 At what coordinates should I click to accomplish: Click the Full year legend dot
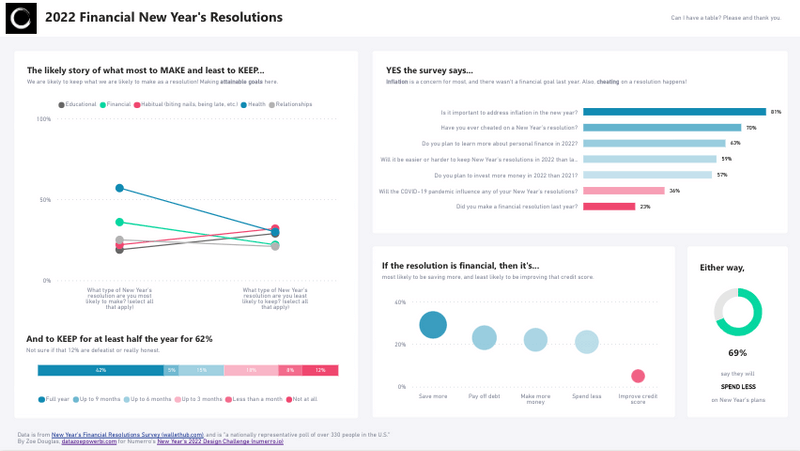[41, 399]
